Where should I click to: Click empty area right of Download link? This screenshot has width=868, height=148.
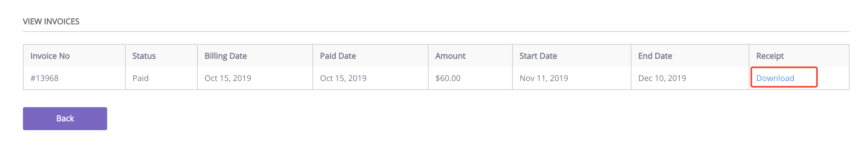[832, 78]
